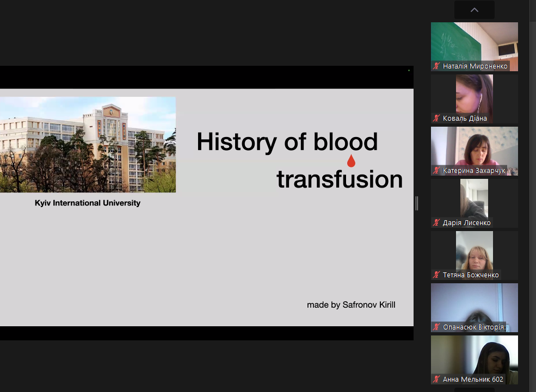Click muted mic icon beside Коваль Діана

click(x=436, y=118)
